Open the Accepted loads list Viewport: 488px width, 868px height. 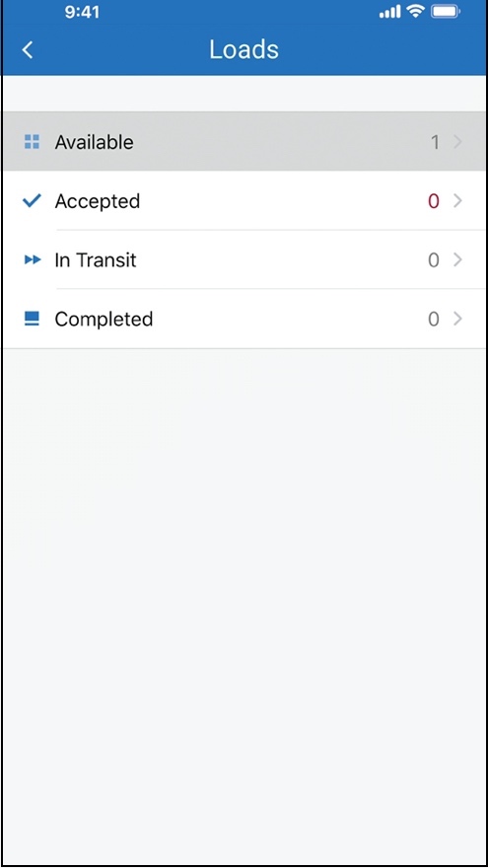click(x=244, y=200)
